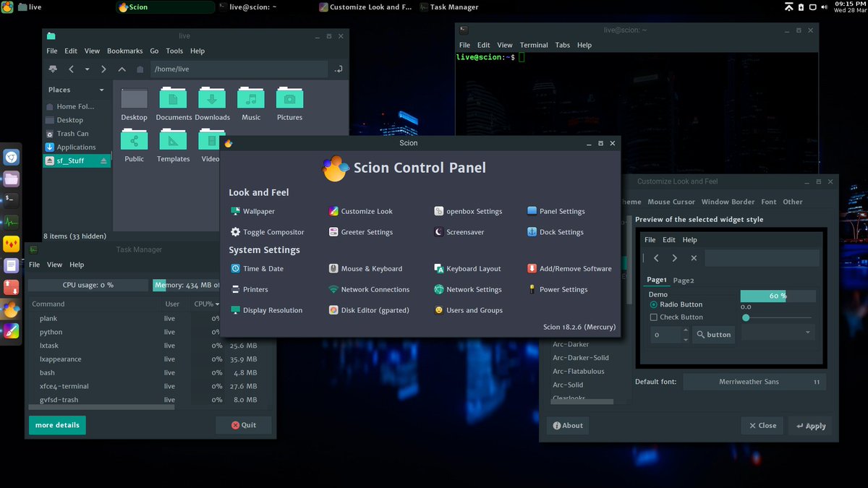Open Add/Remove Software
The height and width of the screenshot is (488, 868).
[569, 268]
